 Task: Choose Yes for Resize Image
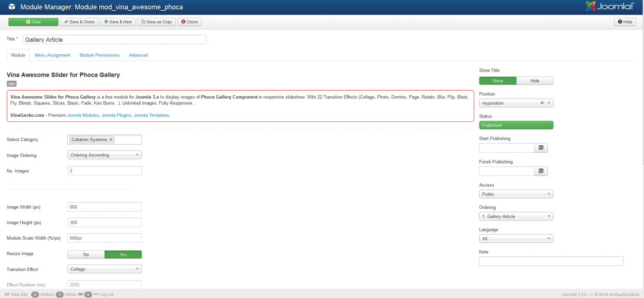pyautogui.click(x=123, y=254)
